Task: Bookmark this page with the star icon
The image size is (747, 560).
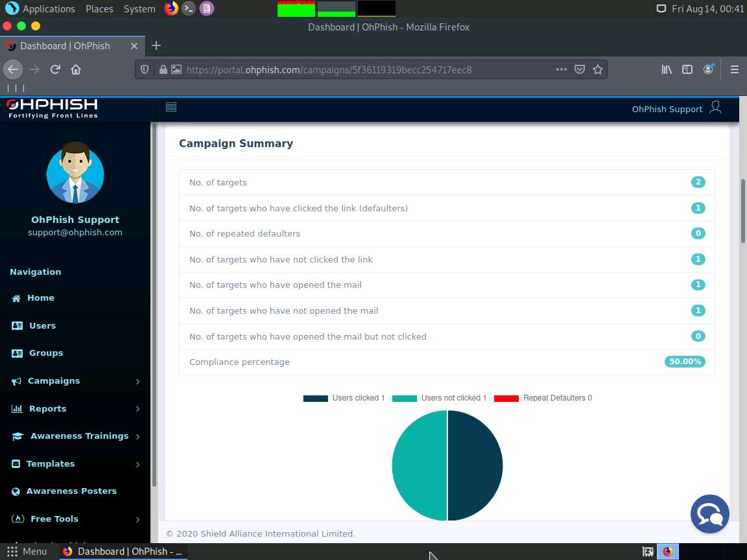Action: (x=598, y=69)
